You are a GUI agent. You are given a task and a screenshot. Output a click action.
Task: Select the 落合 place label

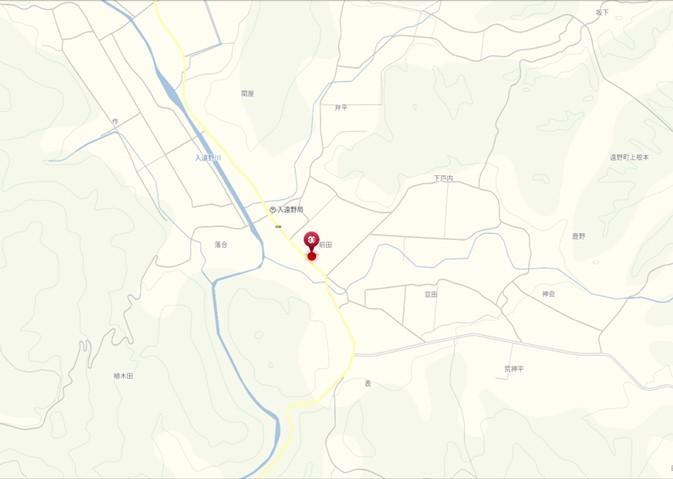pyautogui.click(x=221, y=245)
